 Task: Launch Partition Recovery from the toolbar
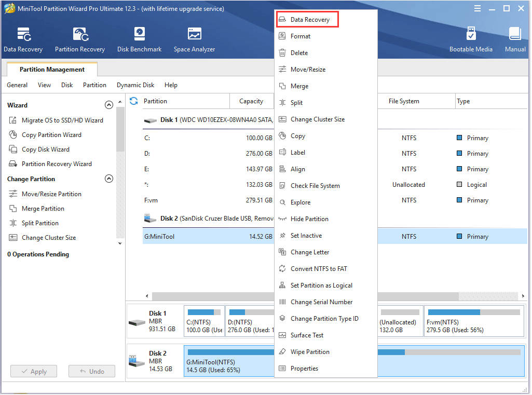pyautogui.click(x=80, y=39)
